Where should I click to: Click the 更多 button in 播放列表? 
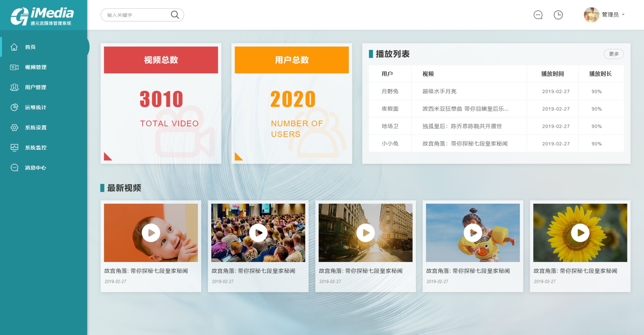pyautogui.click(x=614, y=54)
